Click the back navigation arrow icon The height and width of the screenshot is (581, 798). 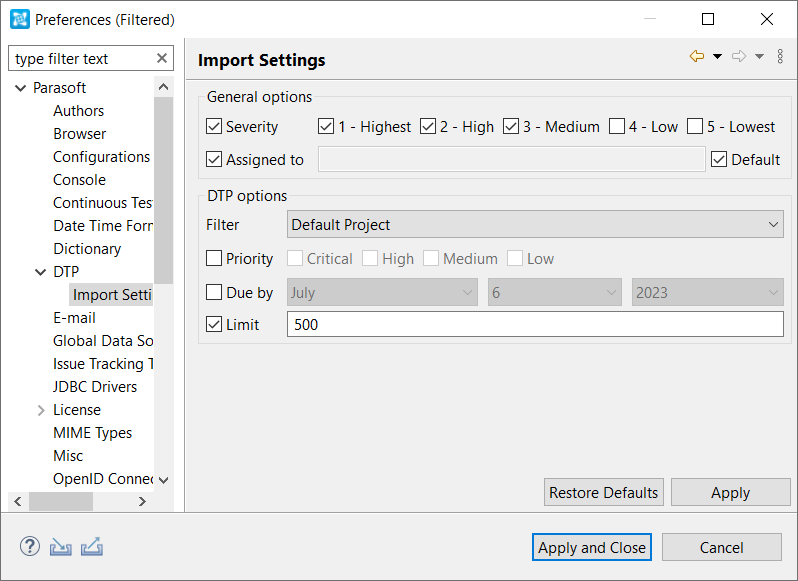pyautogui.click(x=697, y=56)
